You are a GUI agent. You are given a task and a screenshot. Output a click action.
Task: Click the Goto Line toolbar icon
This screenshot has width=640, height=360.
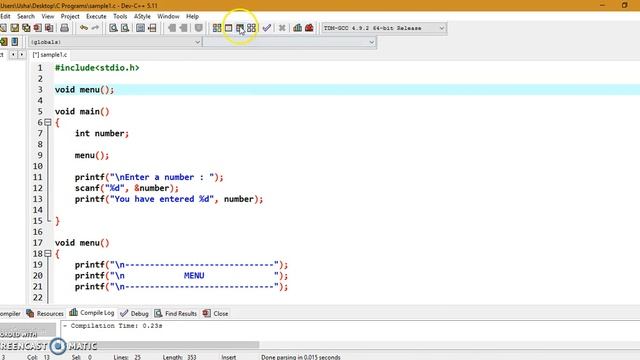152,28
